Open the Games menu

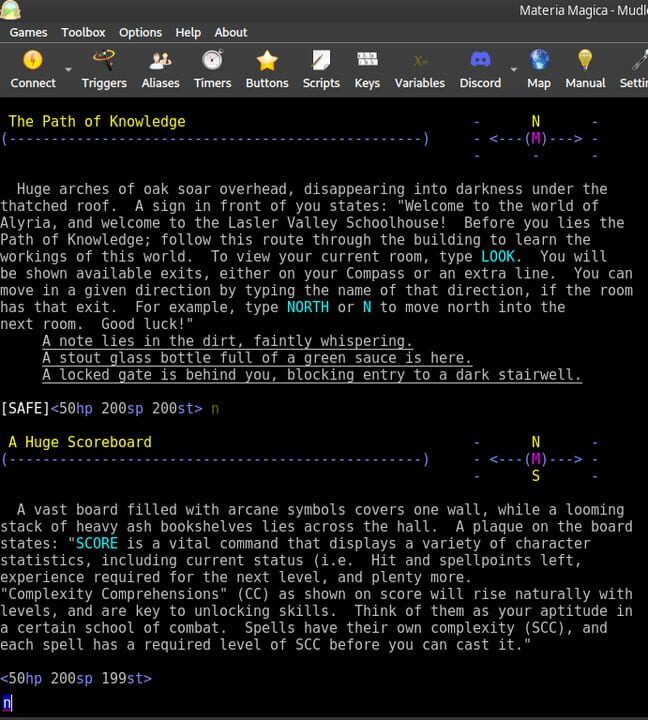point(28,33)
